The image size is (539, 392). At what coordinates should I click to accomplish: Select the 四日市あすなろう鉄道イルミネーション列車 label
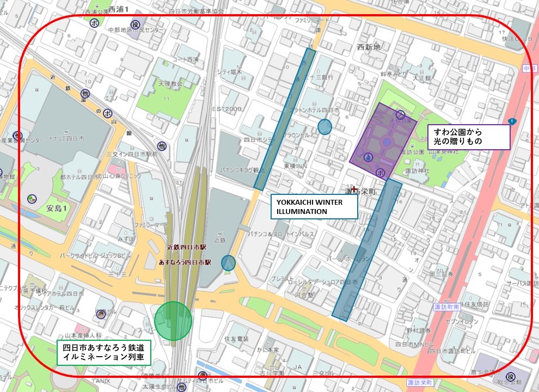pos(103,352)
